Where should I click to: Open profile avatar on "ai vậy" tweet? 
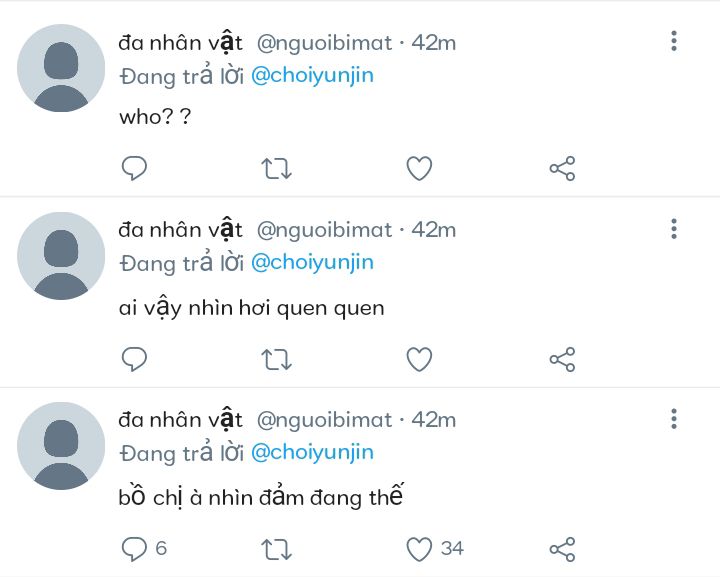tap(61, 257)
